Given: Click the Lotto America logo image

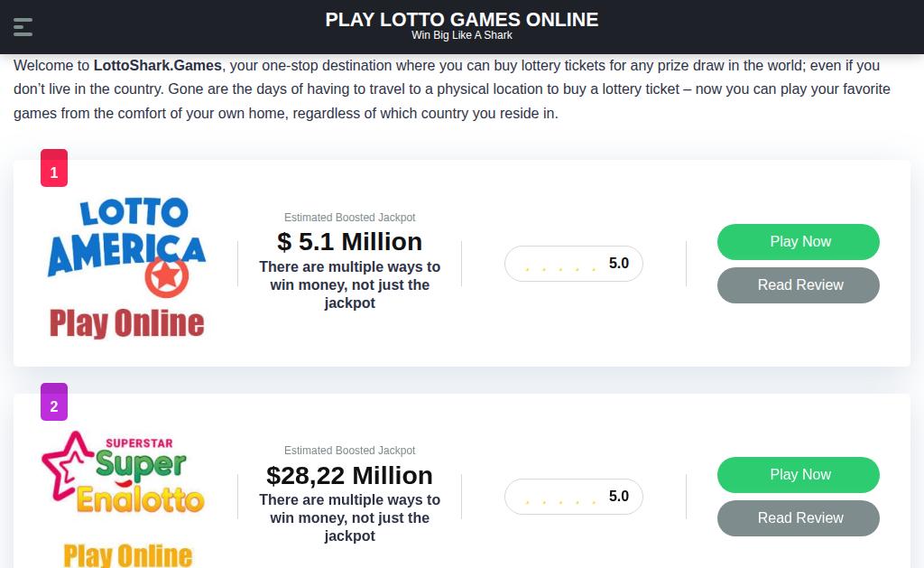Looking at the screenshot, I should point(126,268).
